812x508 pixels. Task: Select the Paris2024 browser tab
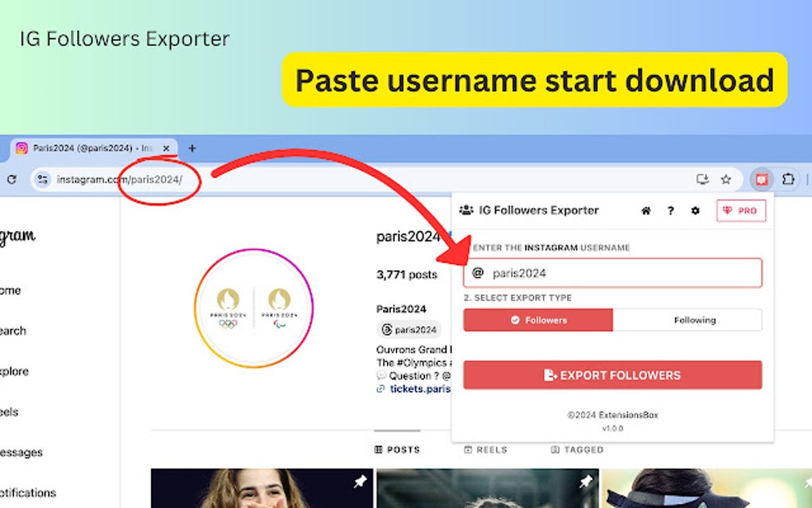tap(88, 148)
